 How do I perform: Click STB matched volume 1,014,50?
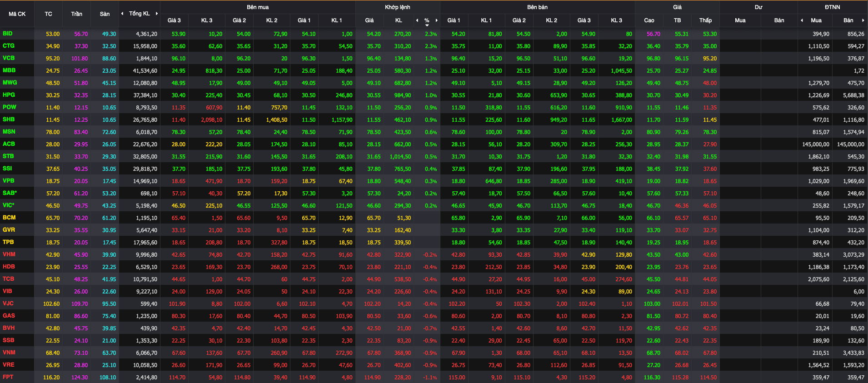pos(400,157)
